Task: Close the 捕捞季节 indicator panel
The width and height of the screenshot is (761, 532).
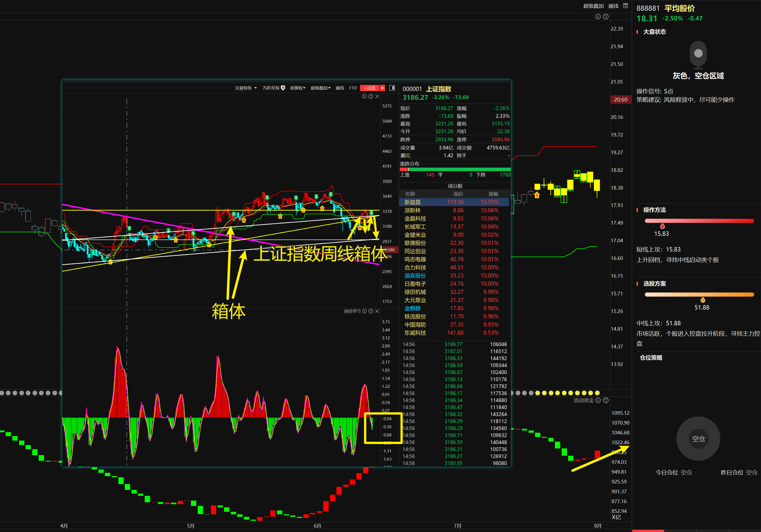Action: click(x=377, y=311)
